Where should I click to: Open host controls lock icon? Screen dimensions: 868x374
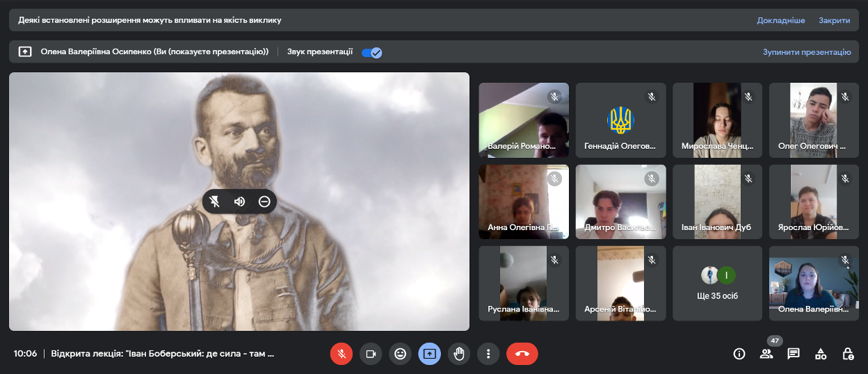point(848,354)
